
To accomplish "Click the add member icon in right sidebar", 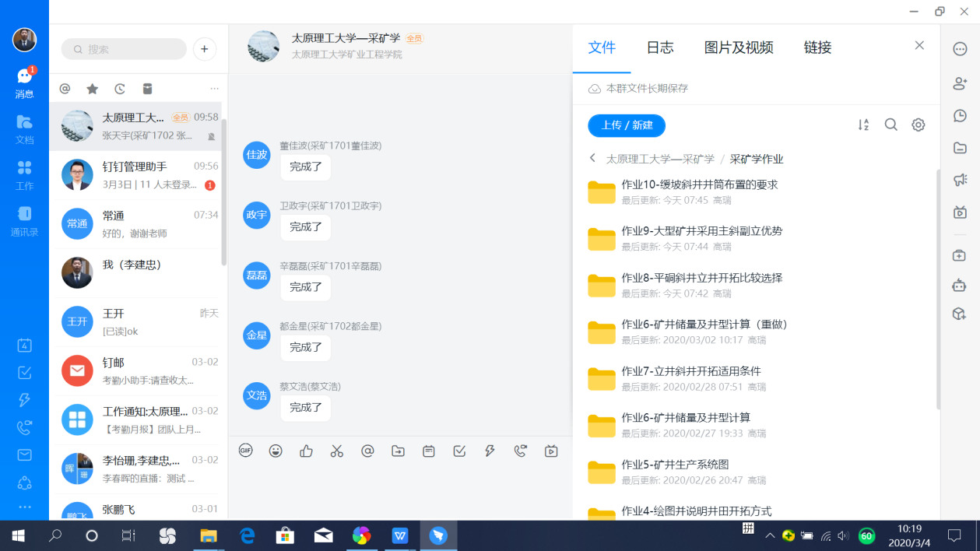I will tap(960, 82).
